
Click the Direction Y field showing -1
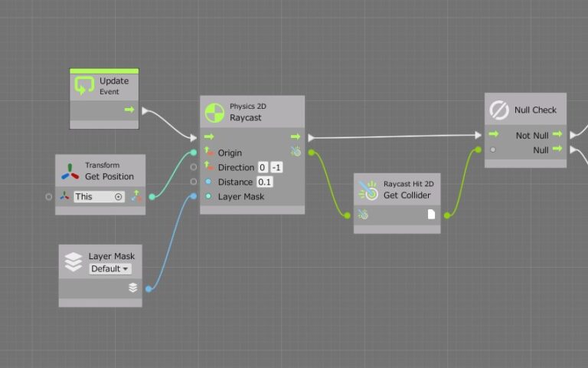277,167
